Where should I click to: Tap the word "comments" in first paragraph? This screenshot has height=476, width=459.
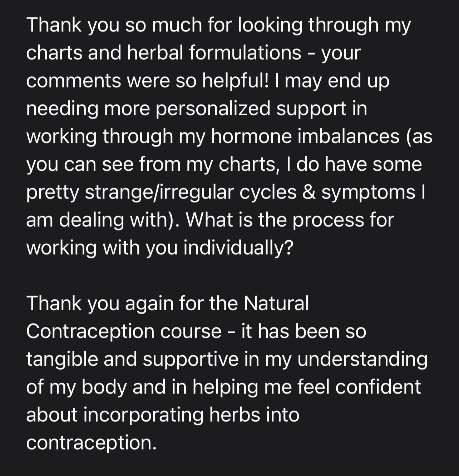pos(74,81)
